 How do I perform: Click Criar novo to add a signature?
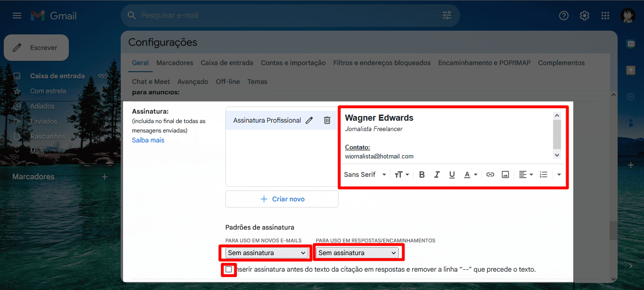[x=281, y=199]
